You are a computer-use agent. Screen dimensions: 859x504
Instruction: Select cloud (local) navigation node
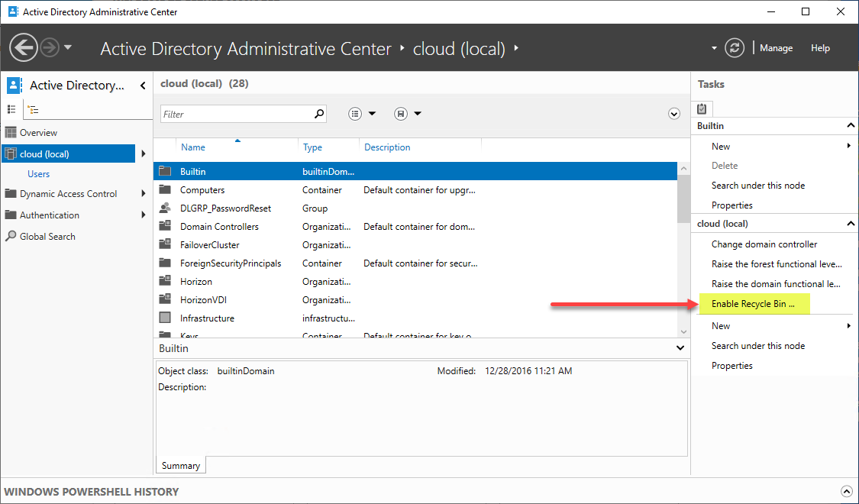[69, 154]
